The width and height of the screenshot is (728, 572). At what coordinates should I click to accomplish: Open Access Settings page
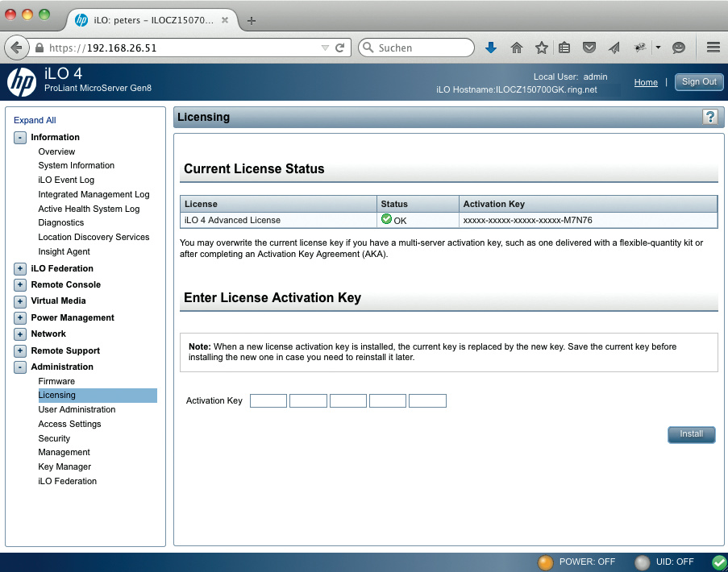click(x=69, y=424)
